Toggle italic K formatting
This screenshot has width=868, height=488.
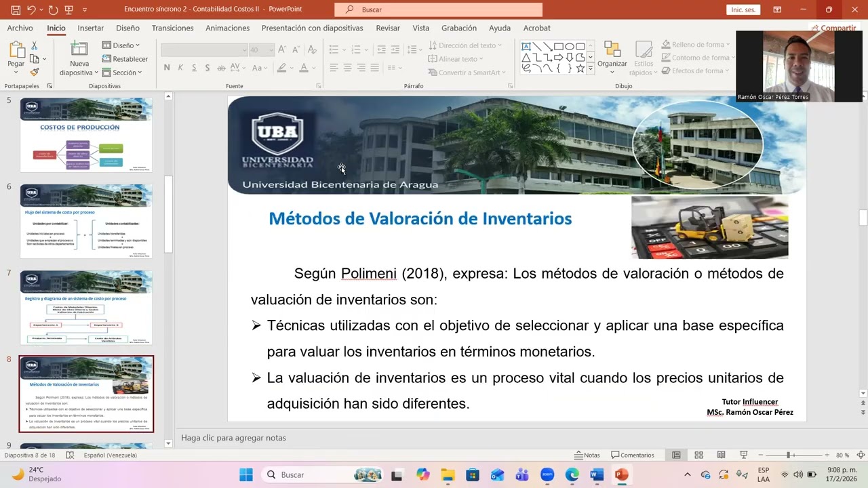[180, 68]
